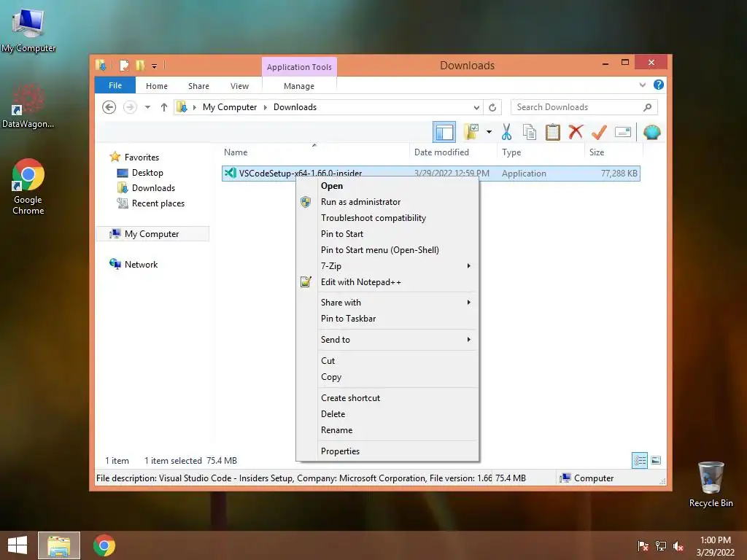The width and height of the screenshot is (747, 560).
Task: Click the Copy toolbar icon
Action: coord(530,133)
